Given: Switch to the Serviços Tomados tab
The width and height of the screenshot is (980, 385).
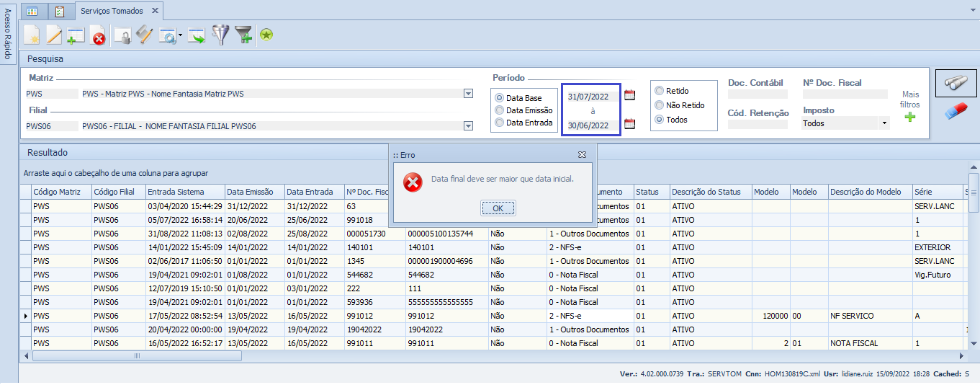Looking at the screenshot, I should [x=112, y=11].
